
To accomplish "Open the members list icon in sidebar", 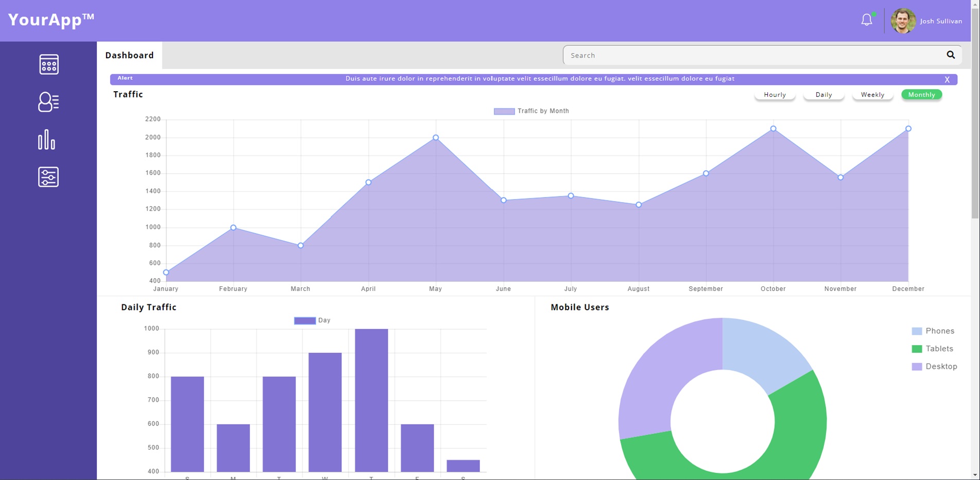I will tap(48, 102).
